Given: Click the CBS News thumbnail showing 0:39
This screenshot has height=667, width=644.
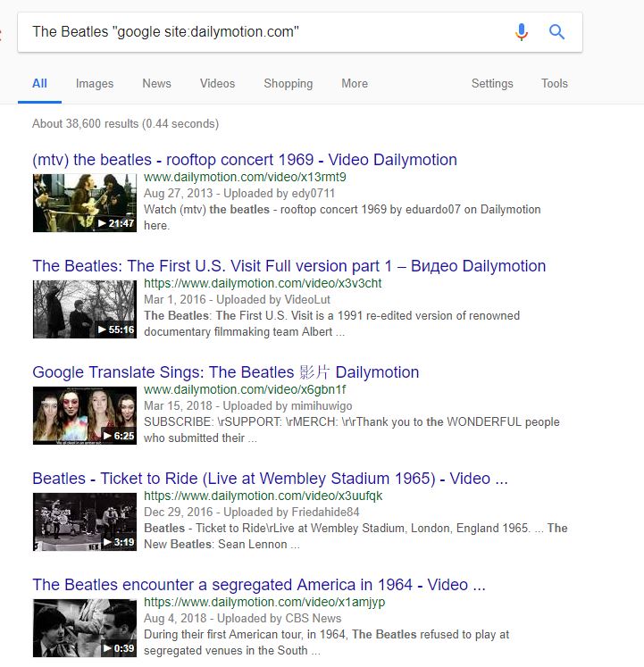Looking at the screenshot, I should (x=84, y=628).
